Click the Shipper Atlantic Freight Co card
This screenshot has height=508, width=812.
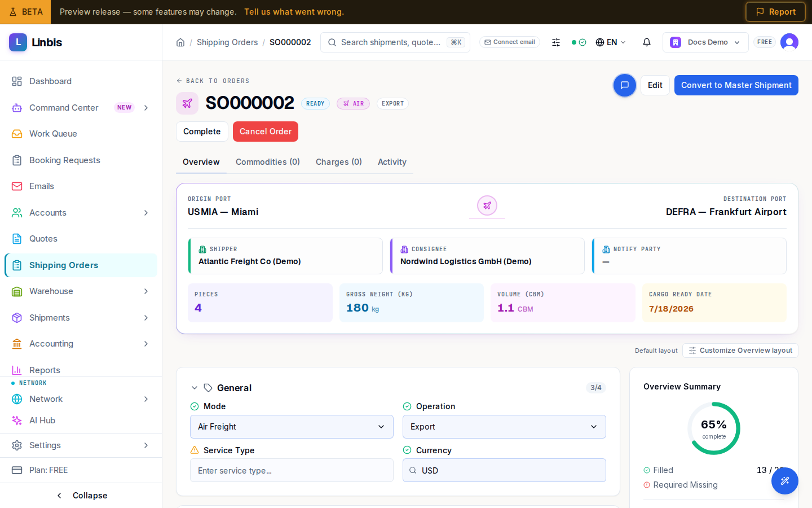click(285, 256)
